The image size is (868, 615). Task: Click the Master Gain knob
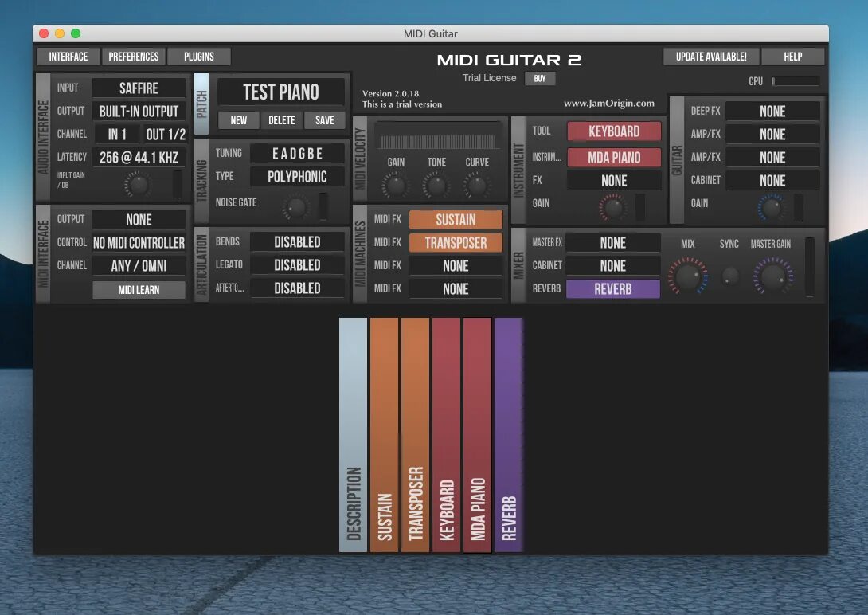772,275
